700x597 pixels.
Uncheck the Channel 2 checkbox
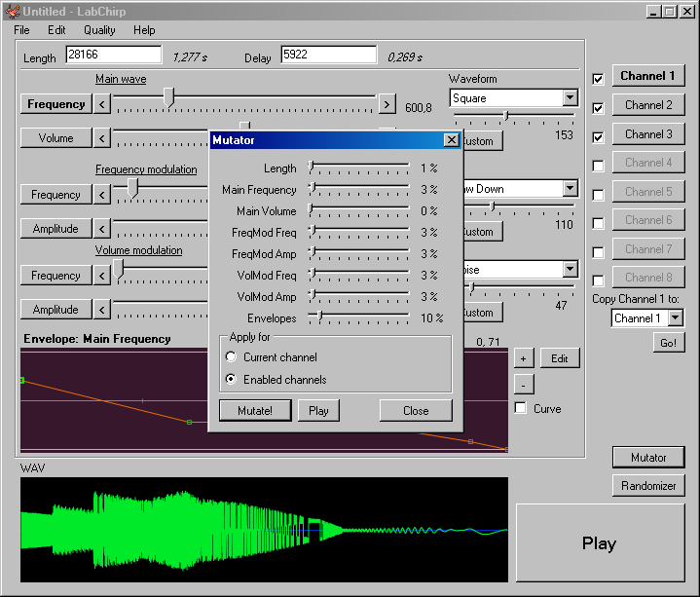[598, 108]
